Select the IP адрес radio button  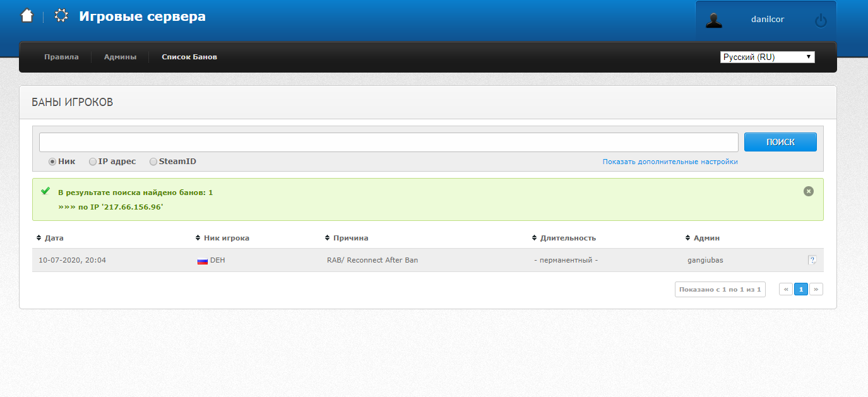click(93, 162)
